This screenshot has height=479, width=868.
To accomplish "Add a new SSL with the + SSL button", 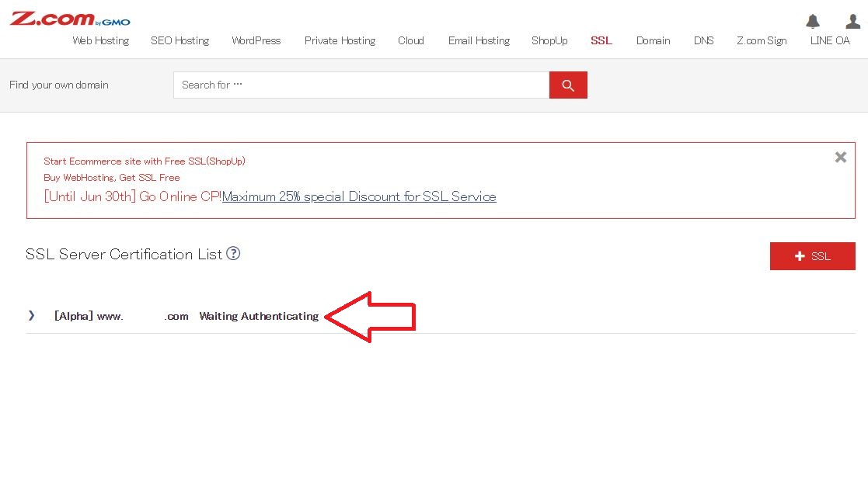I will (x=813, y=256).
